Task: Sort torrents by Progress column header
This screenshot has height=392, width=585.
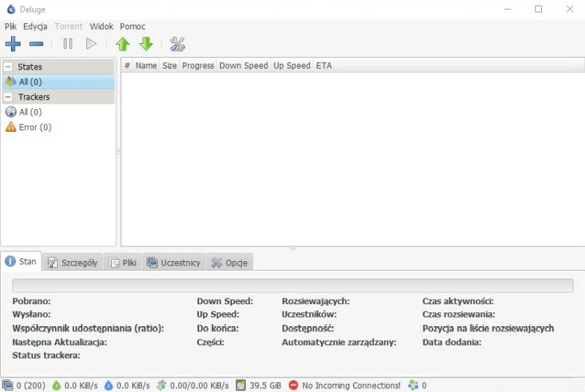Action: click(x=198, y=66)
